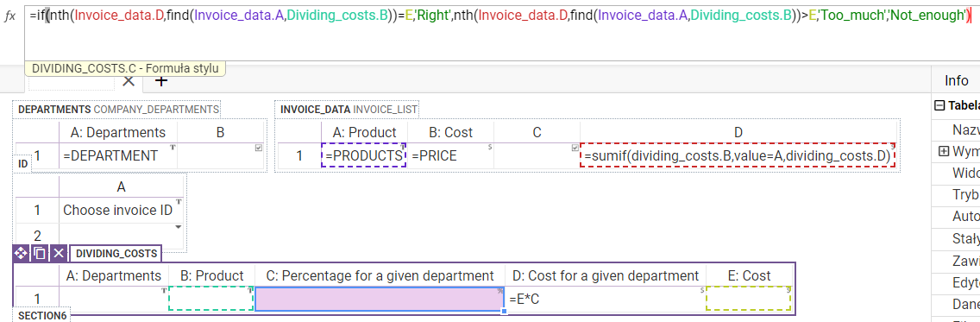
Task: Add a new sheet with plus icon
Action: point(161,80)
